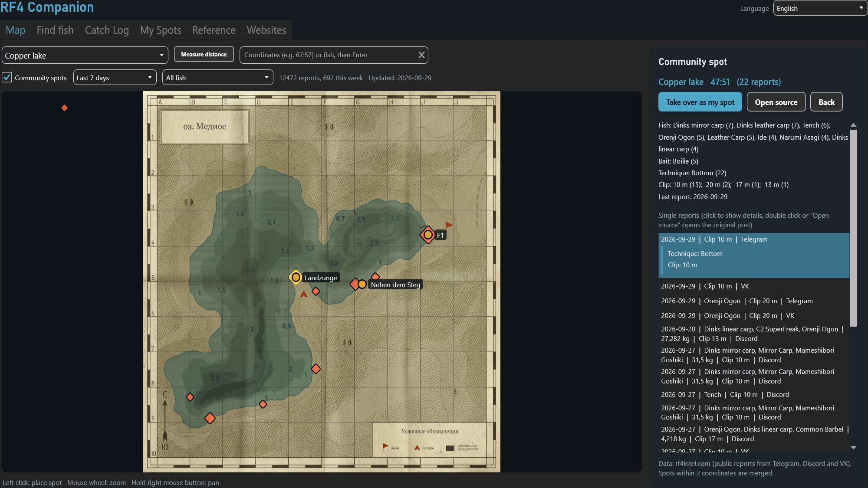Select the community diamond near depth 2 on the lower east shore
This screenshot has width=868, height=488.
pyautogui.click(x=316, y=369)
